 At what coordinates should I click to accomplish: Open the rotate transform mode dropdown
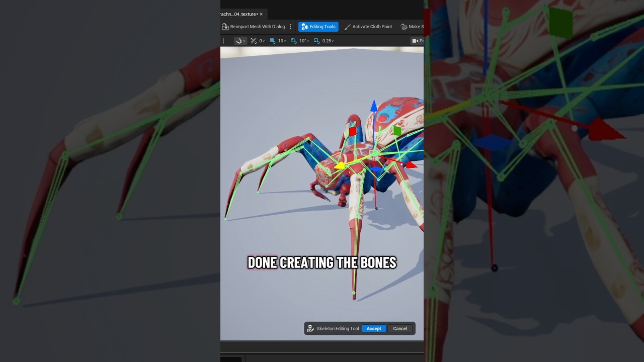point(240,41)
